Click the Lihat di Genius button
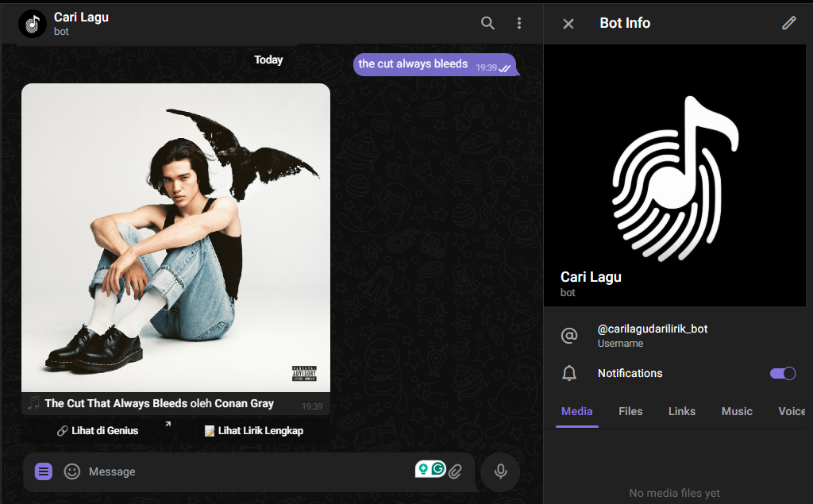 tap(98, 431)
